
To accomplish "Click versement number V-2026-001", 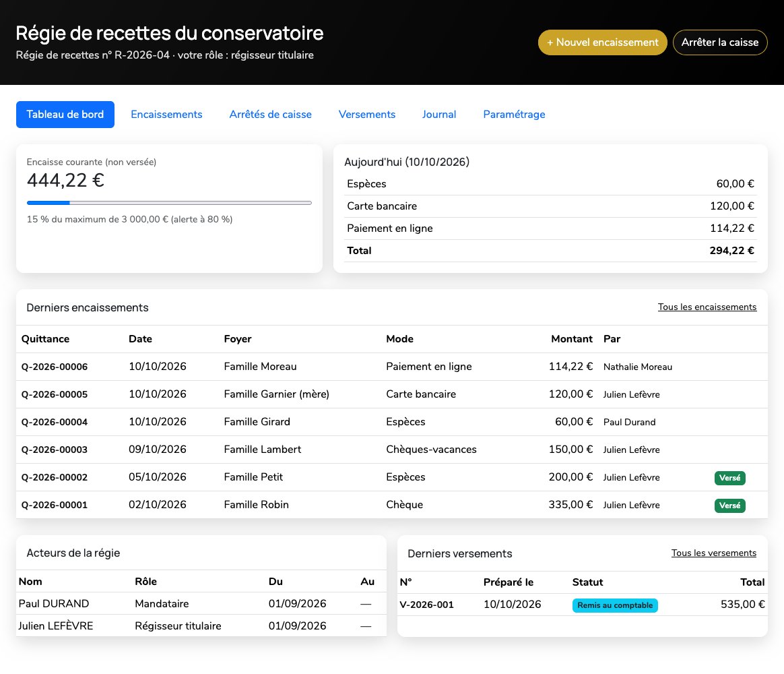I will point(426,605).
